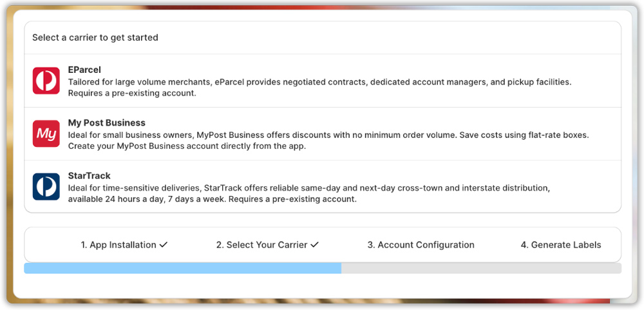This screenshot has height=310, width=644.
Task: Click the StarTrack same-day delivery description
Action: click(309, 193)
